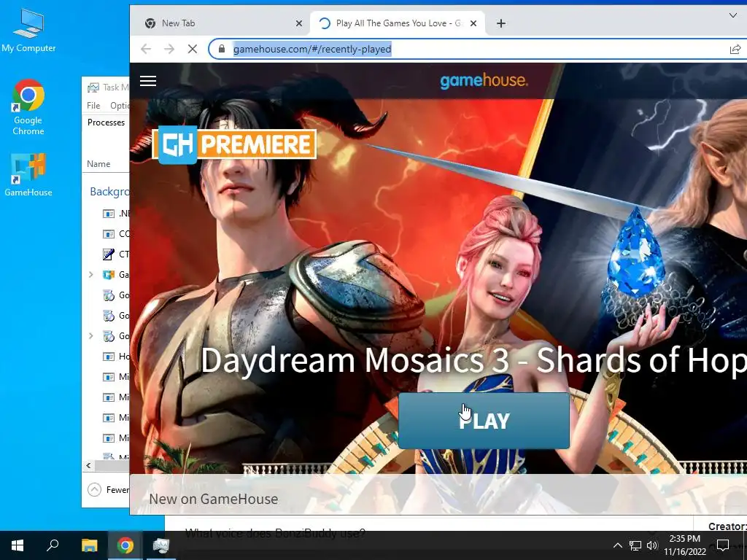747x560 pixels.
Task: Open Google Chrome desktop shortcut
Action: tap(28, 108)
